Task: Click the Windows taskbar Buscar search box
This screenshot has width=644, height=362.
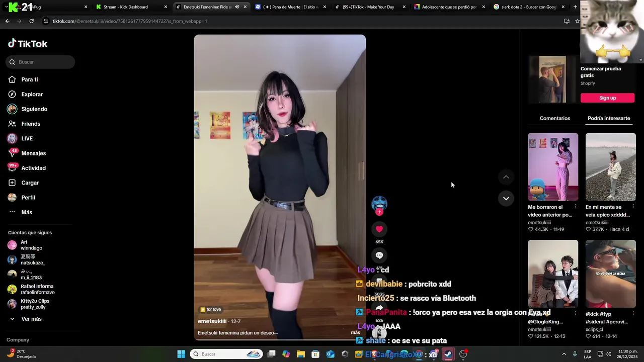Action: (226, 354)
